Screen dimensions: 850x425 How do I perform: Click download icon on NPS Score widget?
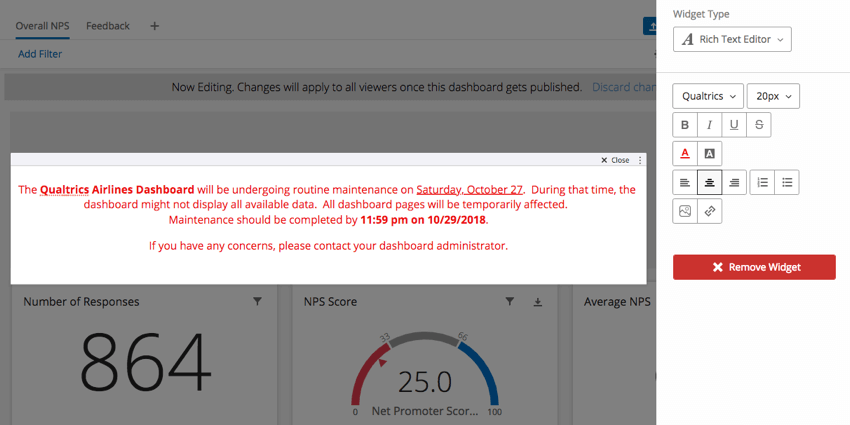(538, 302)
